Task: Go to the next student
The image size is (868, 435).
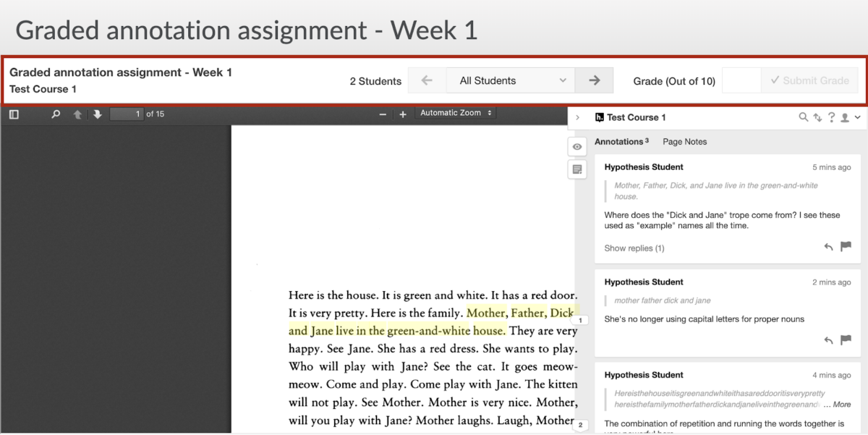Action: coord(594,80)
